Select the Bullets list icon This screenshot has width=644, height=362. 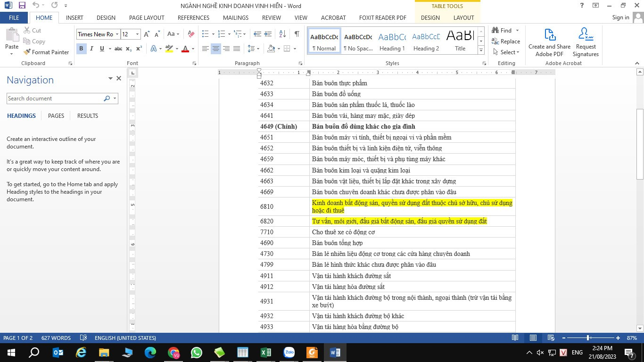pos(205,34)
